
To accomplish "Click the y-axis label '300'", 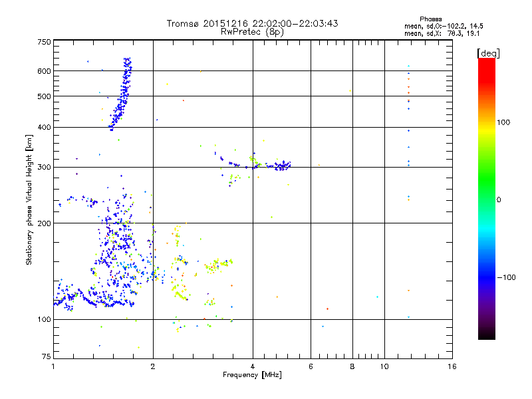I will point(44,168).
